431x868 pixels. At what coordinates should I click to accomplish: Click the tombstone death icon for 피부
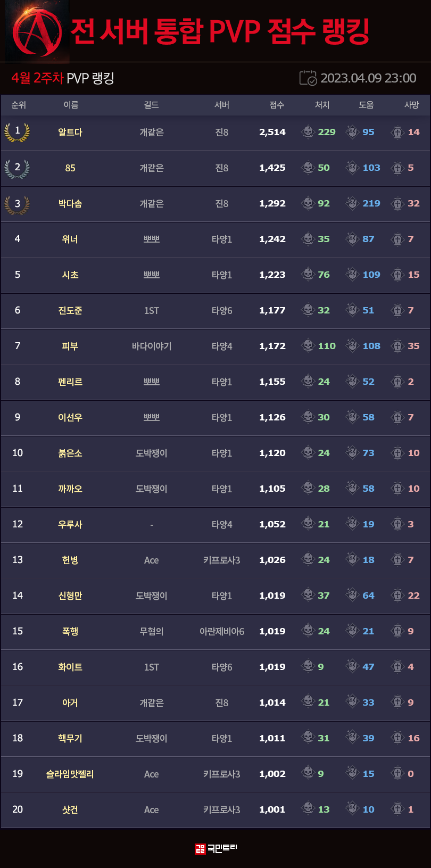pyautogui.click(x=397, y=346)
